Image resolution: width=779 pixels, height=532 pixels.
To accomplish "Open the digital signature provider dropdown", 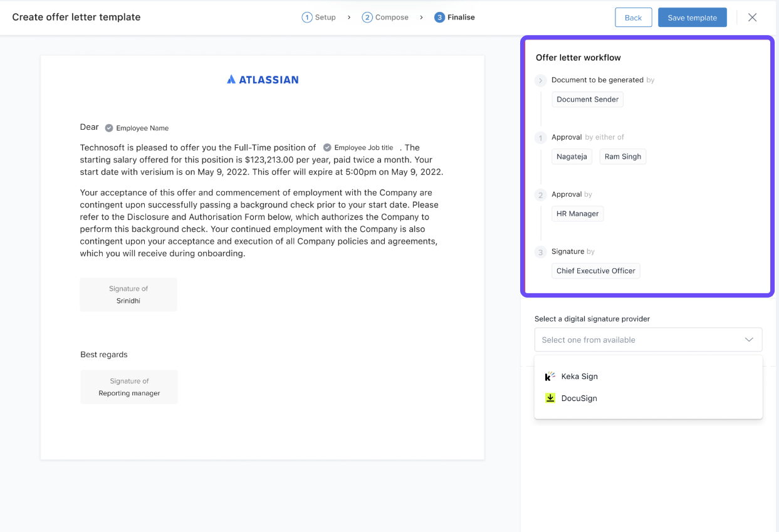I will (x=647, y=340).
